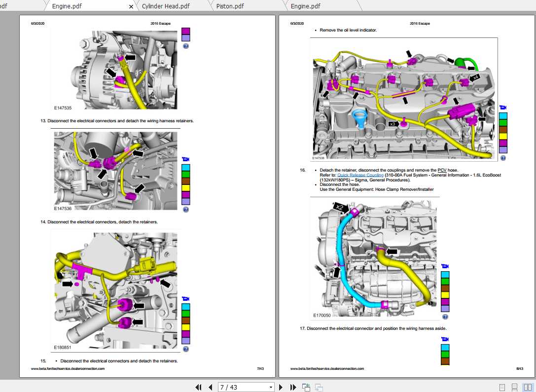The height and width of the screenshot is (392, 536).
Task: Jump to the last page
Action: coord(293,388)
